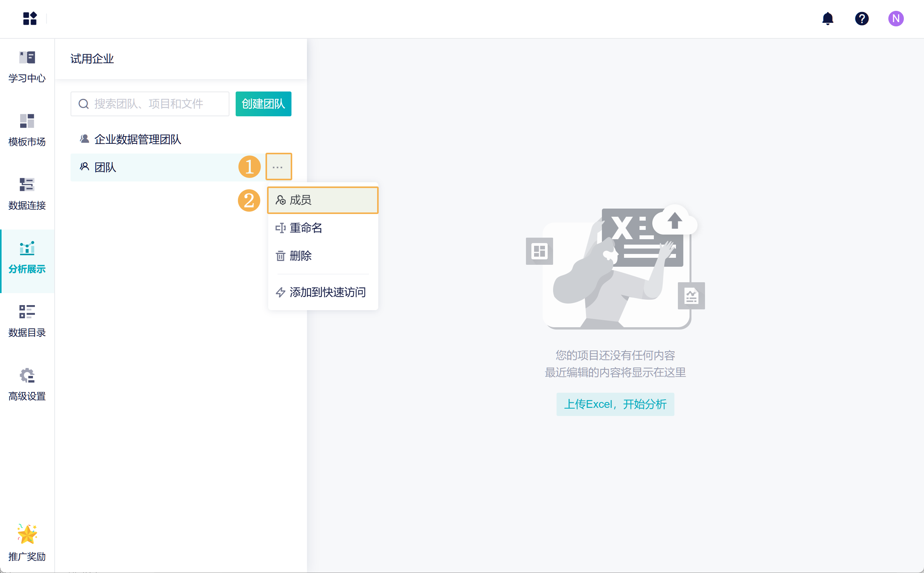Go to 学习中心 in sidebar
Screen dimensions: 924x573
coord(27,67)
